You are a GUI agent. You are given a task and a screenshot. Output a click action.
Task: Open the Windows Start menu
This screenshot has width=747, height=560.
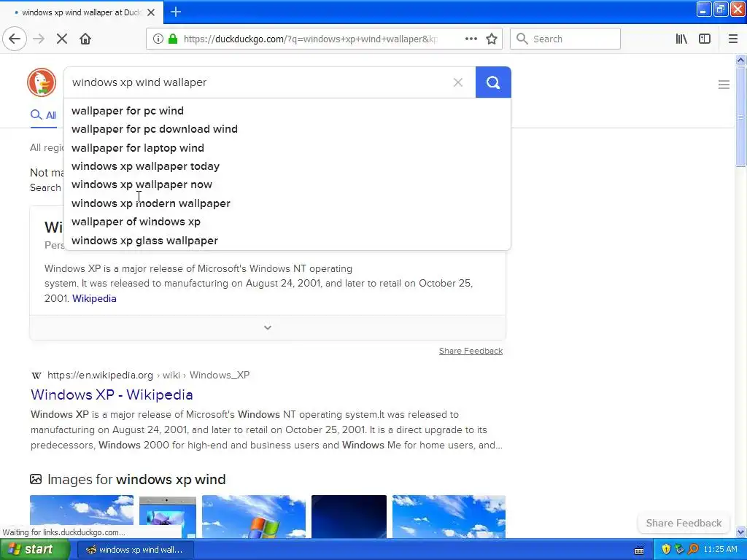34,550
